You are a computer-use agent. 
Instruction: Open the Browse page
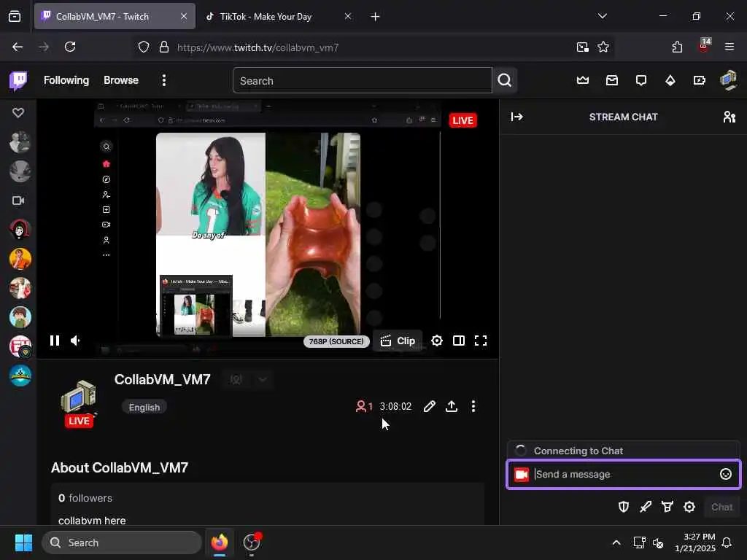point(121,80)
